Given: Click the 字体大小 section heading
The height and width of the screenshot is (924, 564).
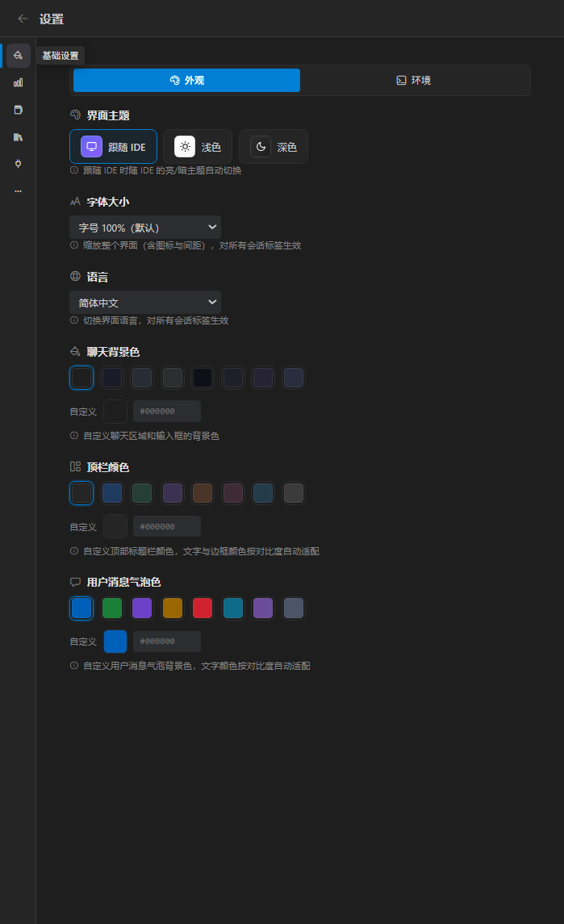Looking at the screenshot, I should point(108,202).
